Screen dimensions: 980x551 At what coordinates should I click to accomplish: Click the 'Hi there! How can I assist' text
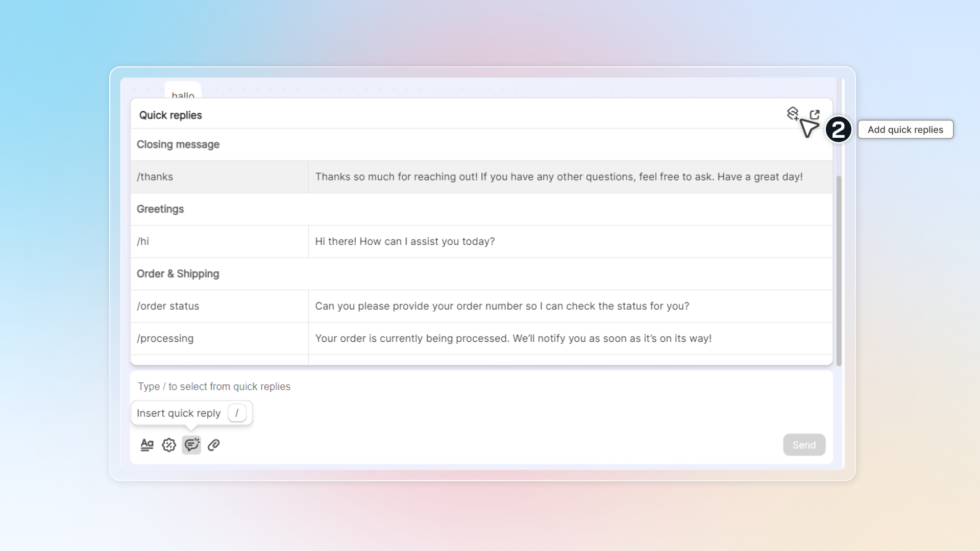click(405, 241)
